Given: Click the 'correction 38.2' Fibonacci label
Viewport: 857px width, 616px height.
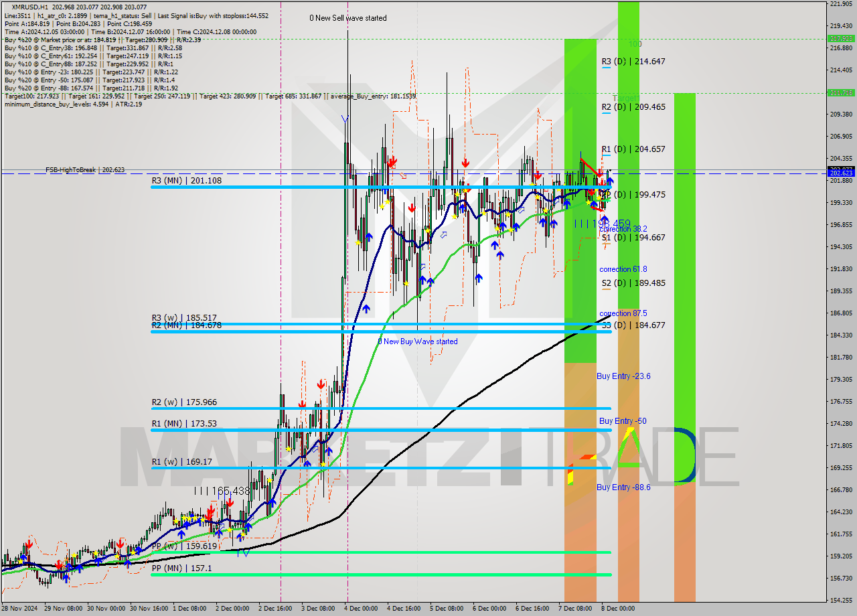Looking at the screenshot, I should click(623, 229).
